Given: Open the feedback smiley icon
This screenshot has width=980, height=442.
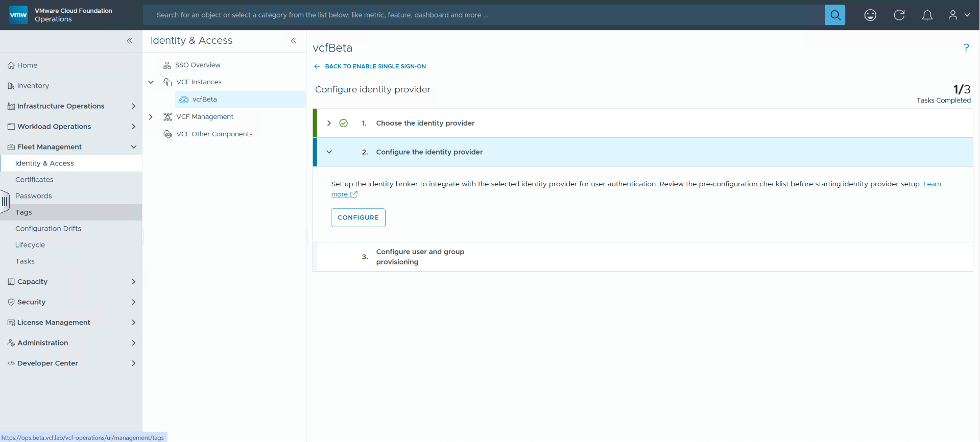Looking at the screenshot, I should pos(870,15).
